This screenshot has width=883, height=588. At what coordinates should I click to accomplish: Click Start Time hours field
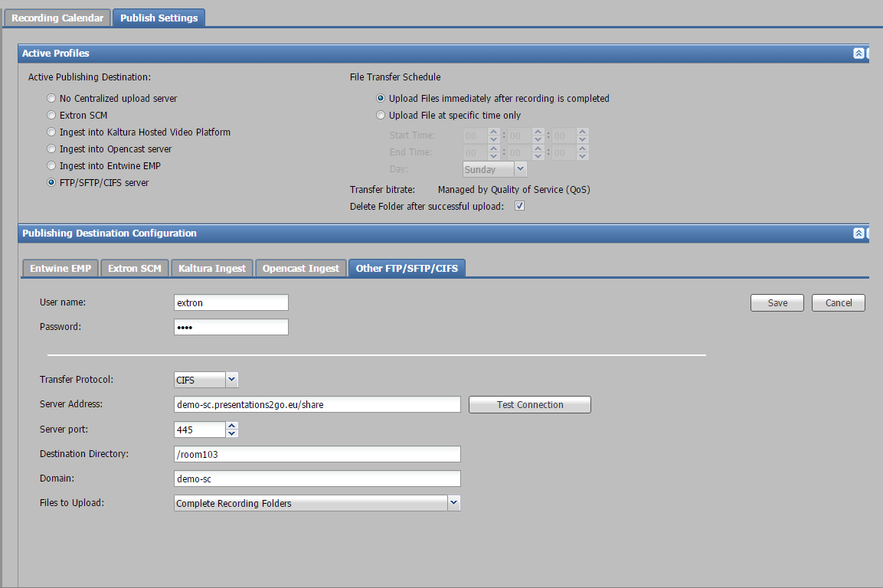(x=476, y=136)
